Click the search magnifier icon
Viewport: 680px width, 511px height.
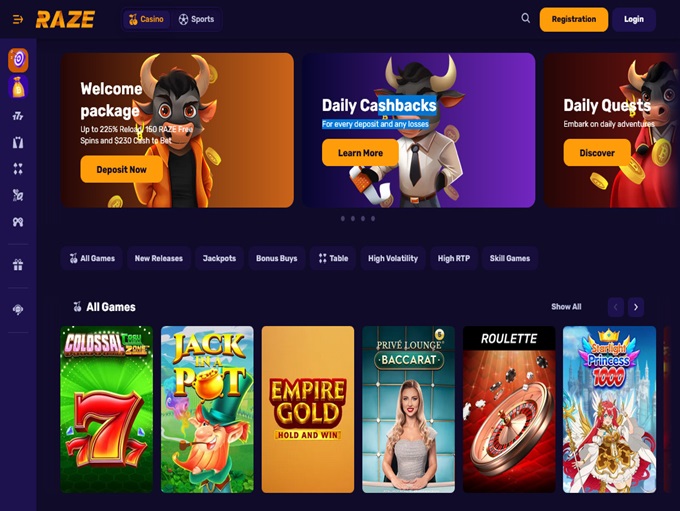pyautogui.click(x=525, y=18)
